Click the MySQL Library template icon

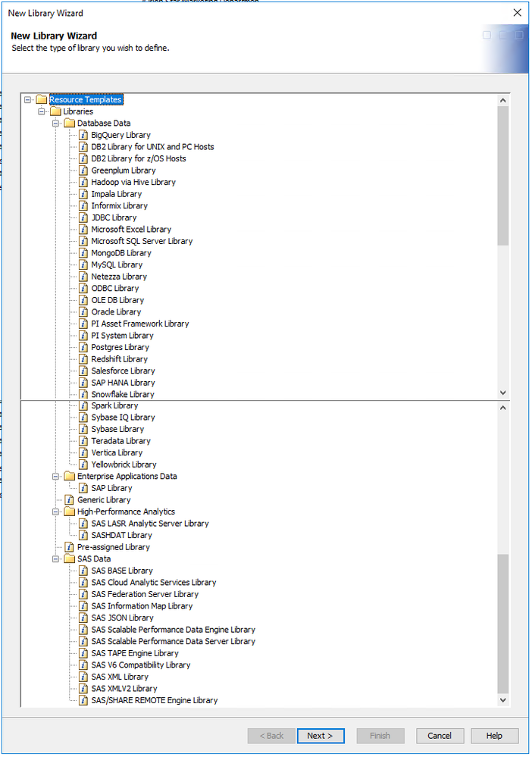click(83, 264)
